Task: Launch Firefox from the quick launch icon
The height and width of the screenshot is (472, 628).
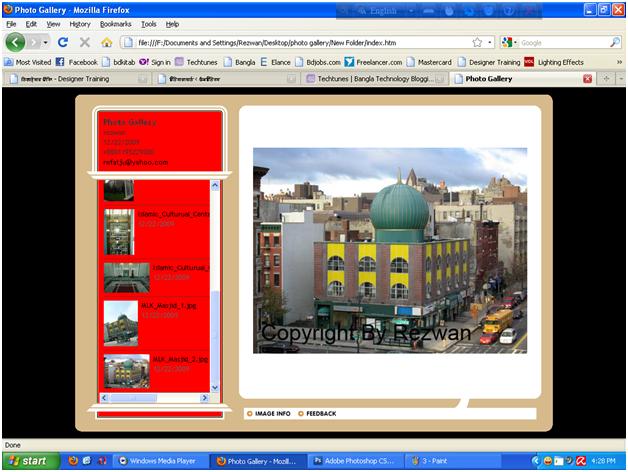Action: pyautogui.click(x=73, y=461)
